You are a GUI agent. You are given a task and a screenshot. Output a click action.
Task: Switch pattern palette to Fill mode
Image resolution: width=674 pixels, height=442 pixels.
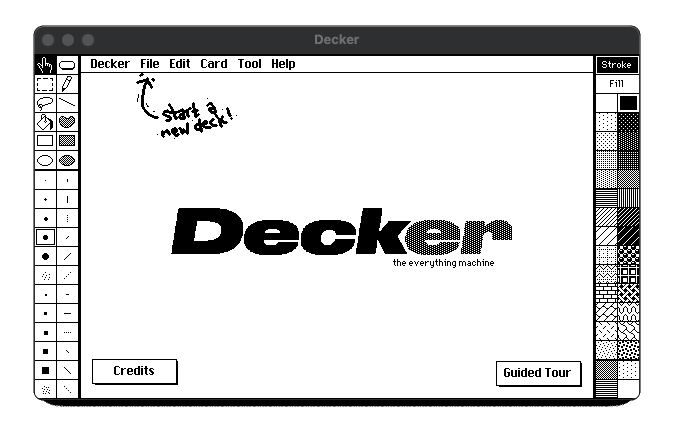click(x=617, y=84)
